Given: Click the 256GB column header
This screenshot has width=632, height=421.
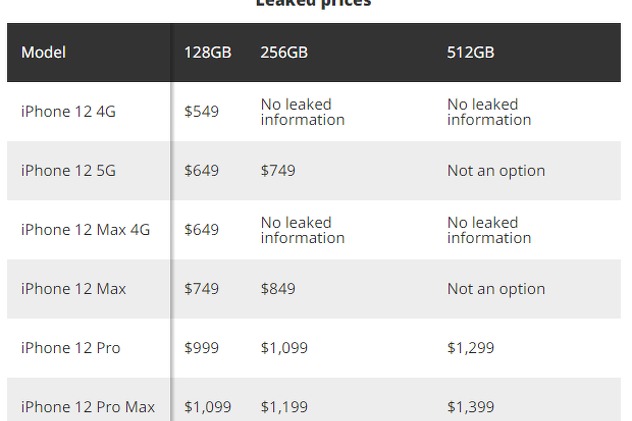Looking at the screenshot, I should pyautogui.click(x=284, y=52).
